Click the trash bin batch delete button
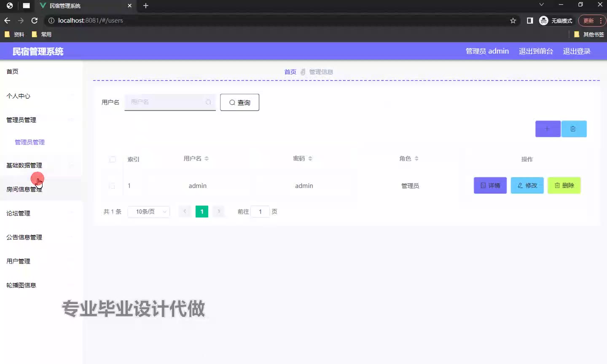This screenshot has width=607, height=364. click(x=573, y=129)
